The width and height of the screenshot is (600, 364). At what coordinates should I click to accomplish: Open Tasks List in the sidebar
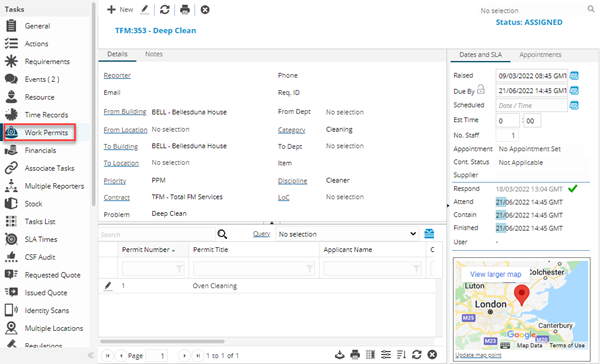[40, 222]
